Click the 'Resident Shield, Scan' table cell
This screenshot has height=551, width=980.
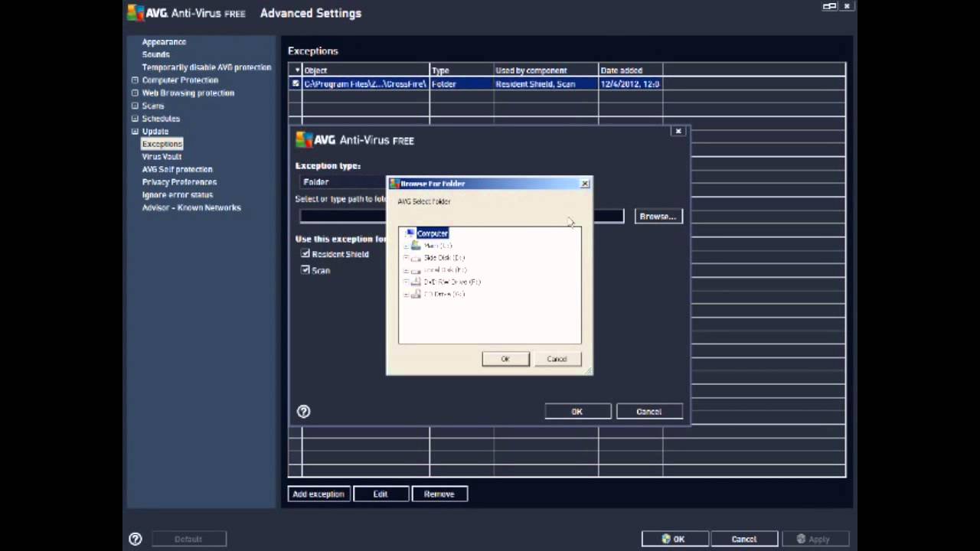tap(546, 84)
